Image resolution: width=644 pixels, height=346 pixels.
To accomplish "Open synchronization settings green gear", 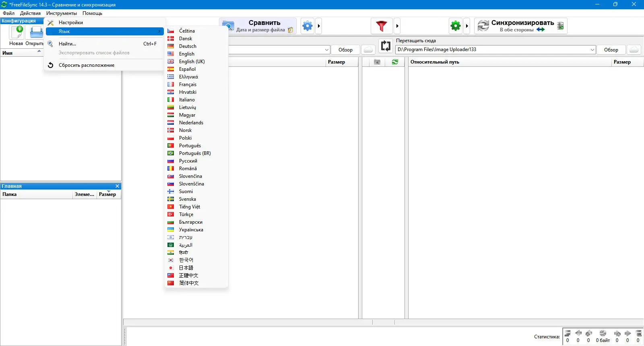I will pos(456,26).
